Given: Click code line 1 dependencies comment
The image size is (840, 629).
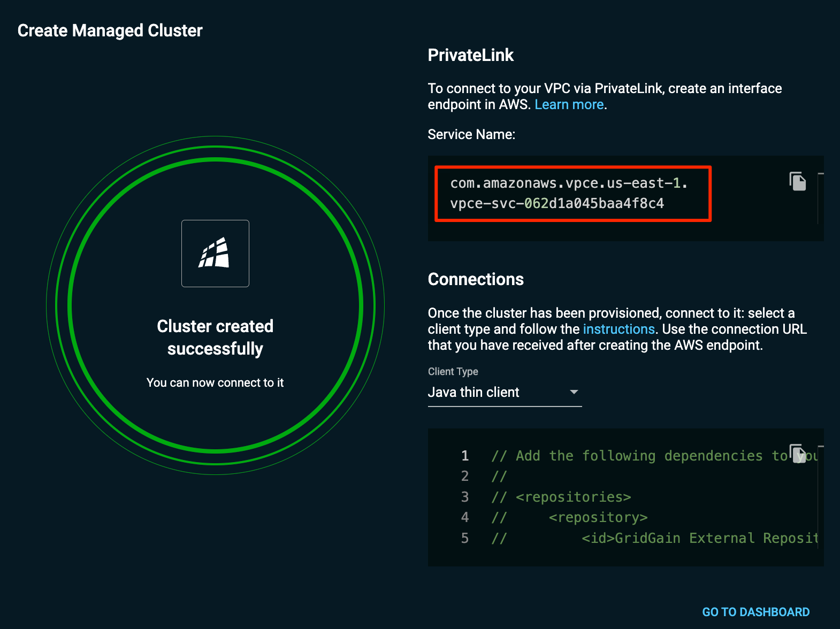Looking at the screenshot, I should (x=654, y=456).
